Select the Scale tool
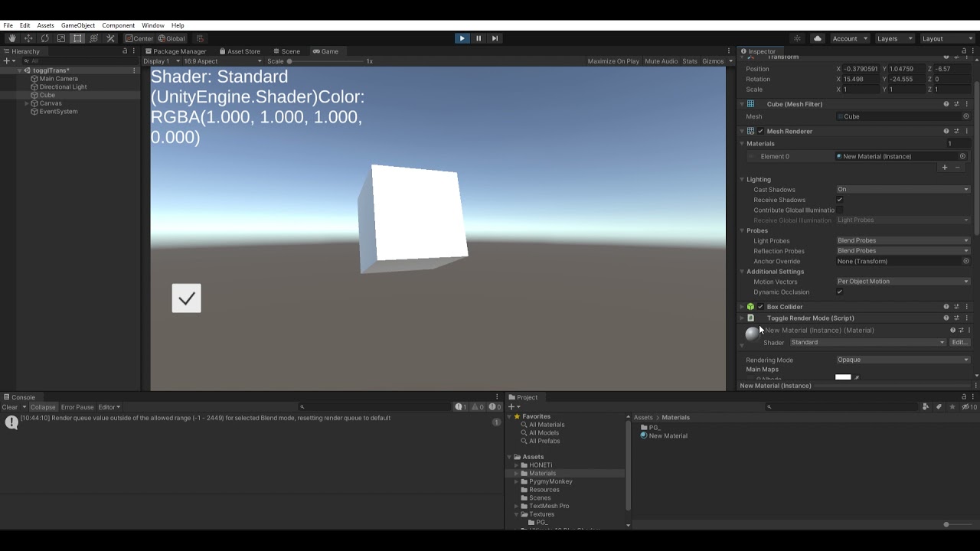The image size is (980, 551). point(61,38)
